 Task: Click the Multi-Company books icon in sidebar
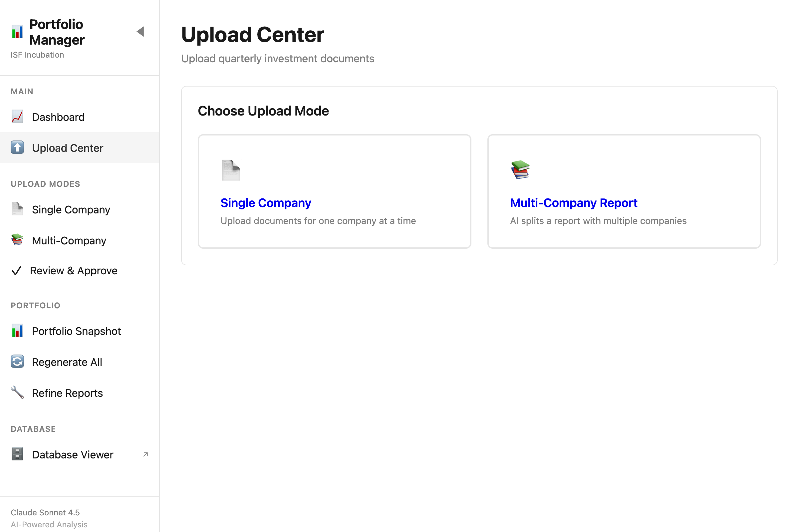[17, 240]
